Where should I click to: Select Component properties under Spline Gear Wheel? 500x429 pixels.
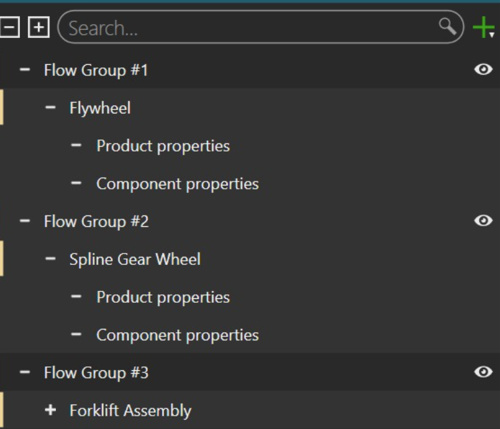click(x=177, y=335)
